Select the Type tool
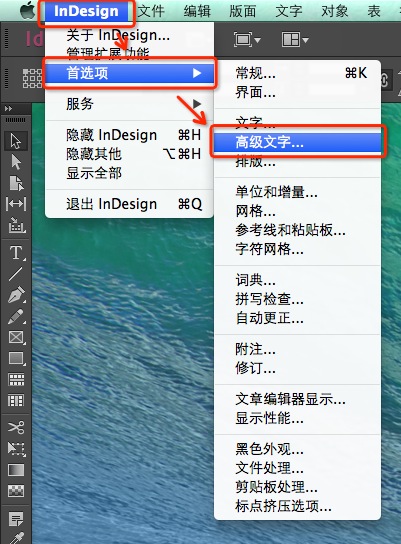The width and height of the screenshot is (401, 544). point(16,253)
